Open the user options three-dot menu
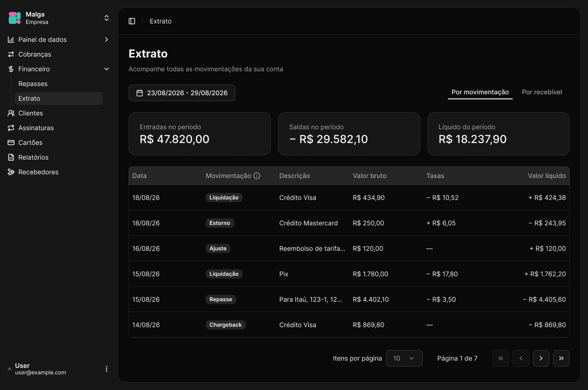Screen dimensions: 588x390 coord(107,369)
